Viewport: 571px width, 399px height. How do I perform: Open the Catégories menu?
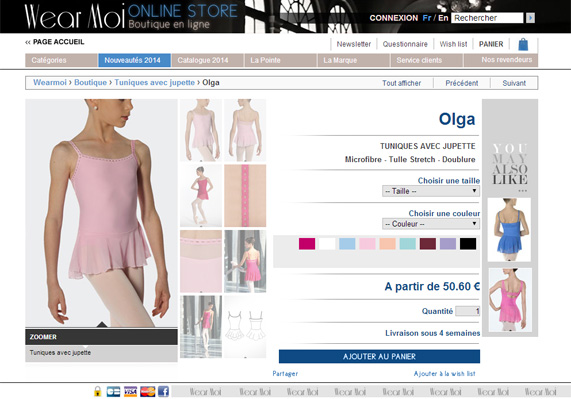61,60
